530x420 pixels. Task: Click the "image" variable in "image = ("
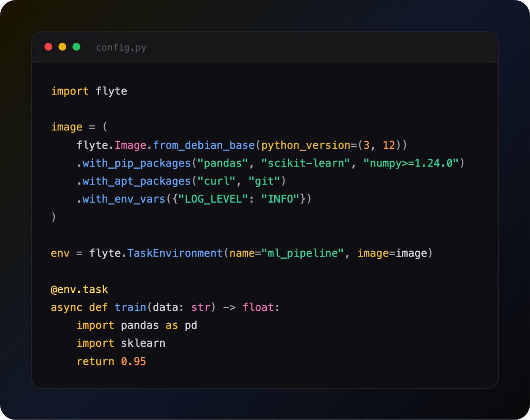click(x=67, y=127)
